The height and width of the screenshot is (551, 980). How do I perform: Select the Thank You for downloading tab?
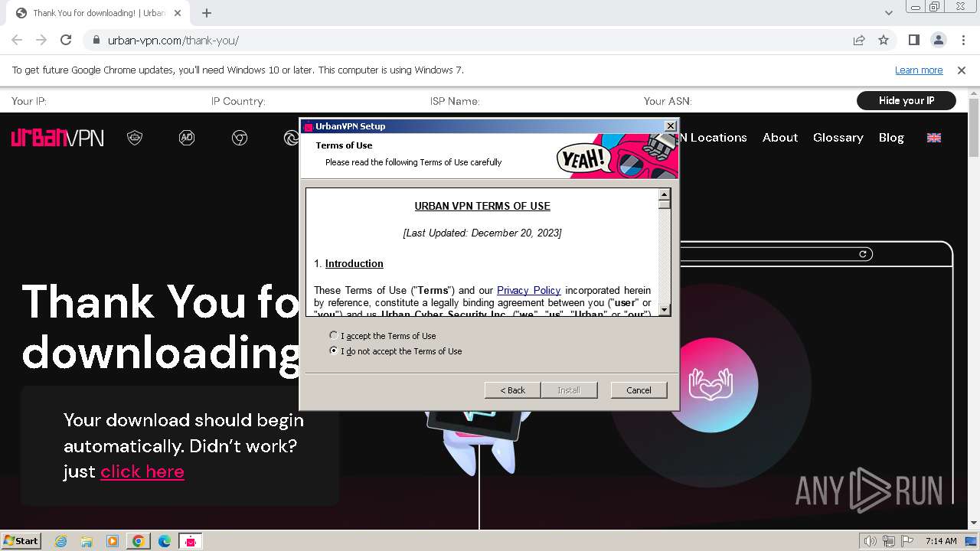pos(98,13)
